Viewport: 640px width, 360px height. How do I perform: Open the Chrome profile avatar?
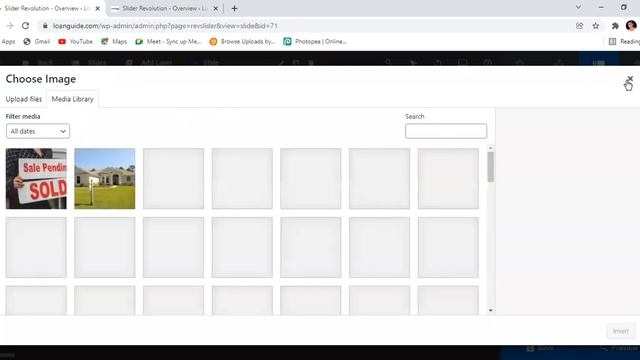(x=631, y=26)
